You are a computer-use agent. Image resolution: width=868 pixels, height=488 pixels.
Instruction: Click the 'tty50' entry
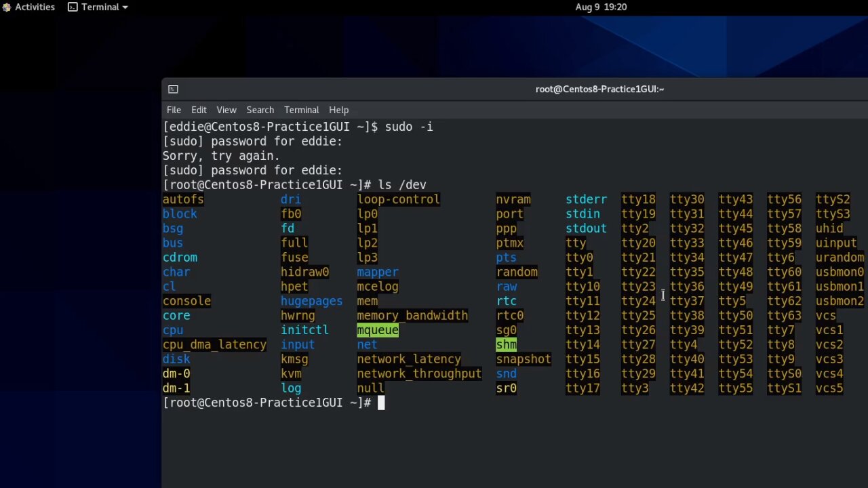point(736,315)
